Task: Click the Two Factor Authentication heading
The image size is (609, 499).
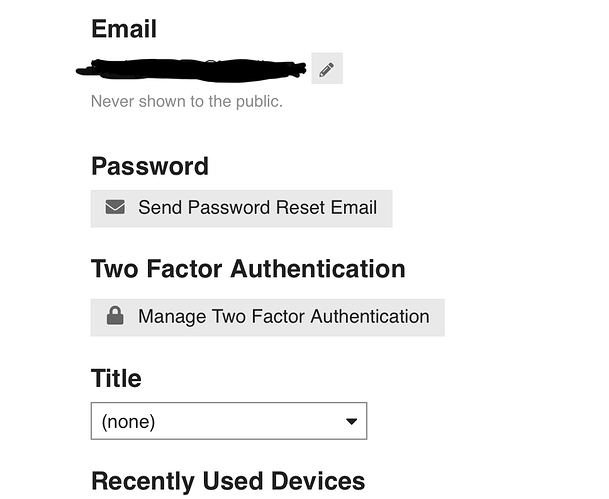Action: tap(248, 269)
